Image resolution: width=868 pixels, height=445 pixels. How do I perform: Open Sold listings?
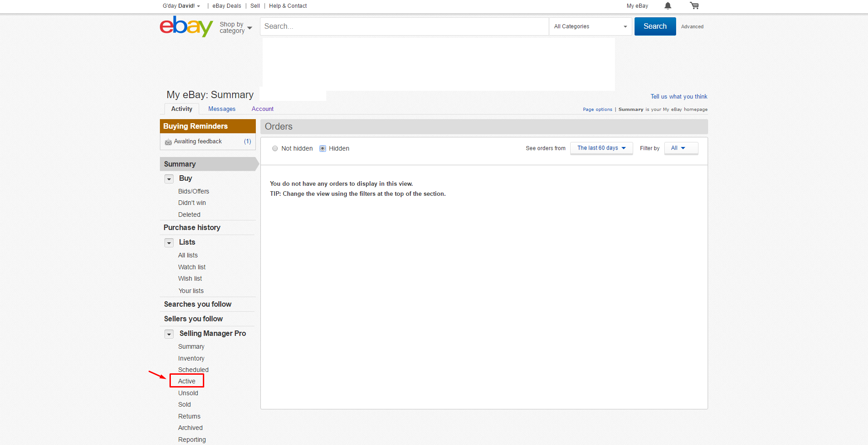pos(185,404)
